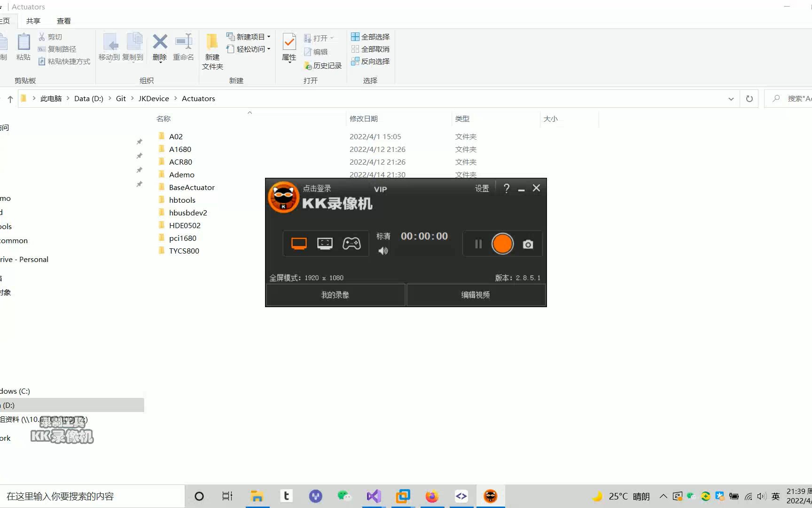Viewport: 812px width, 508px height.
Task: Click 全部取消 to deselect all
Action: point(370,49)
